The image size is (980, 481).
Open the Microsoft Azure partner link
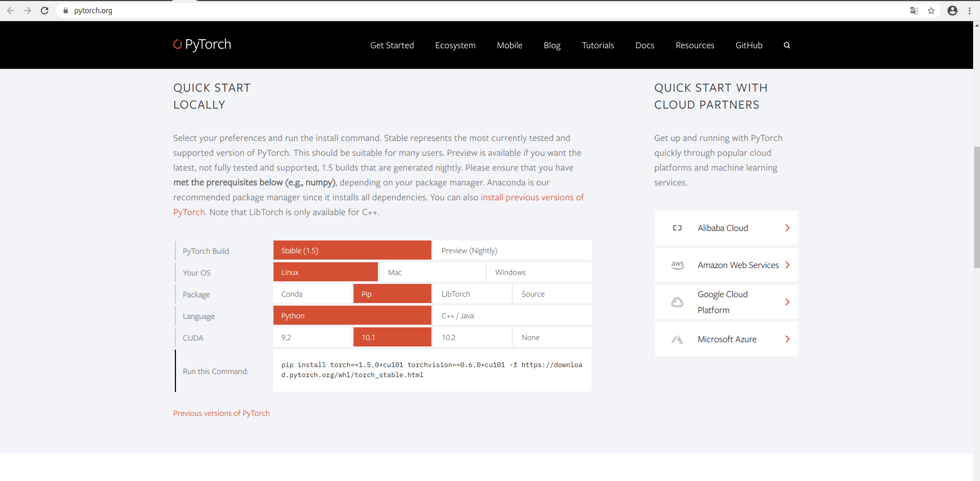[x=726, y=339]
